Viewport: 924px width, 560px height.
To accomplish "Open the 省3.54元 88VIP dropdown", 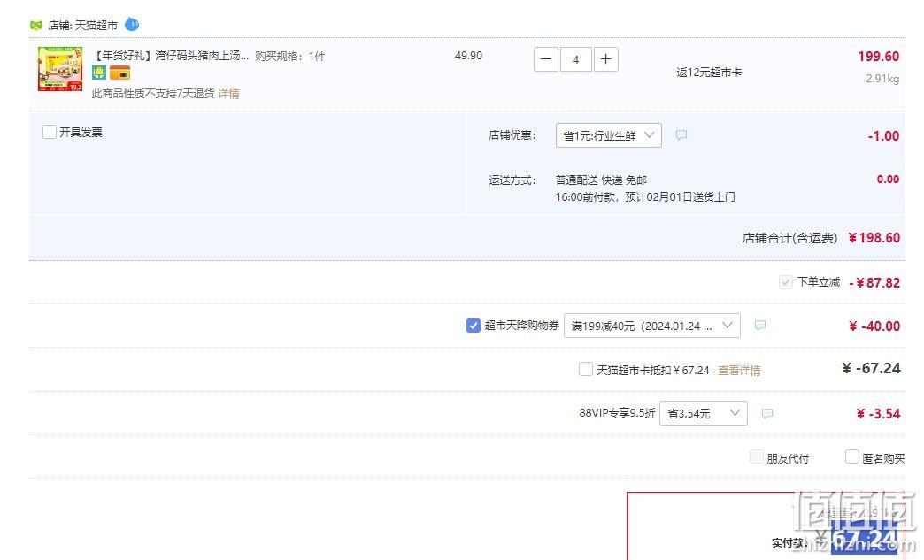I will (x=704, y=413).
